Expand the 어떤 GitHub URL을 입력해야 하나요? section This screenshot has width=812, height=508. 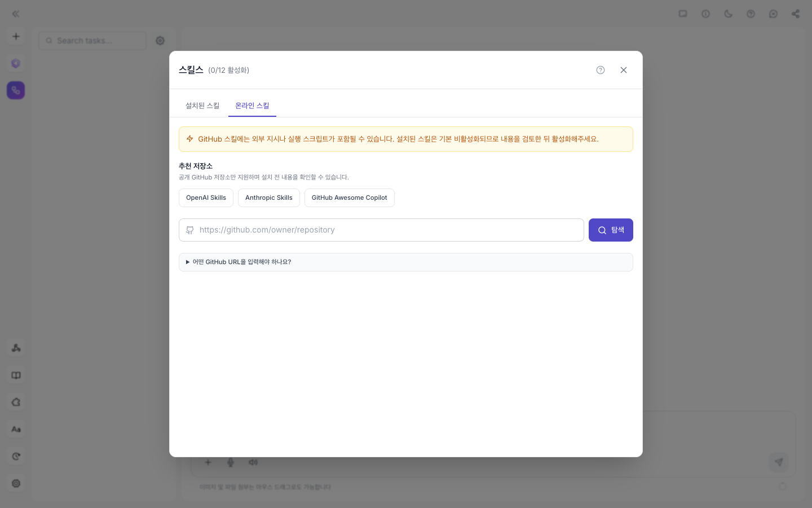click(x=406, y=262)
